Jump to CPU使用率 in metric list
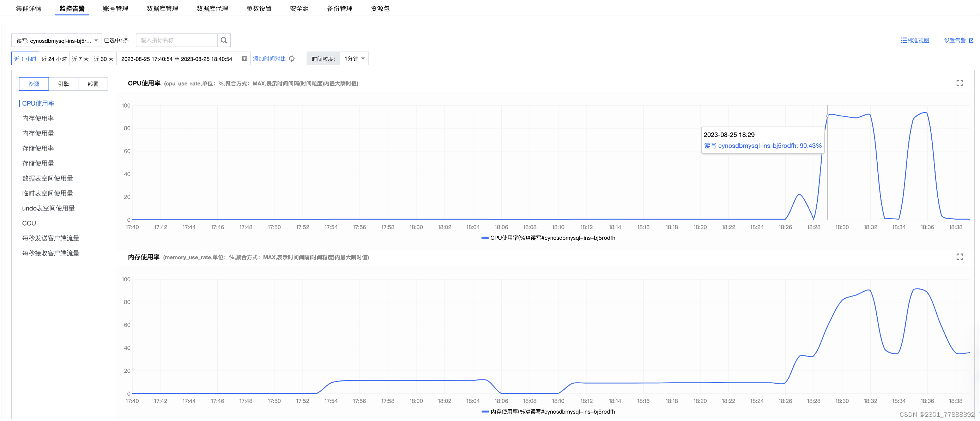The height and width of the screenshot is (421, 980). pyautogui.click(x=38, y=103)
